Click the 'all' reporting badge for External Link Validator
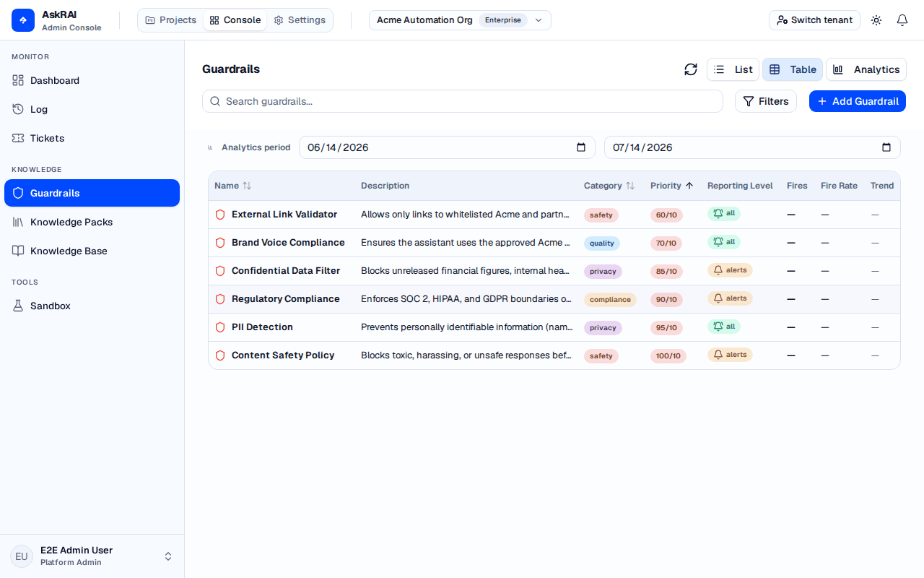The height and width of the screenshot is (578, 924). tap(724, 214)
